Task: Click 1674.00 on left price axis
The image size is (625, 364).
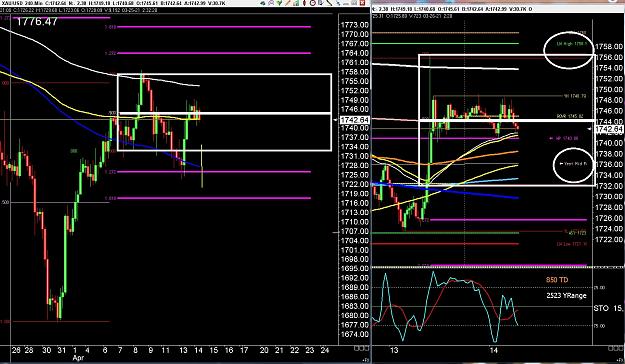Action: [354, 334]
